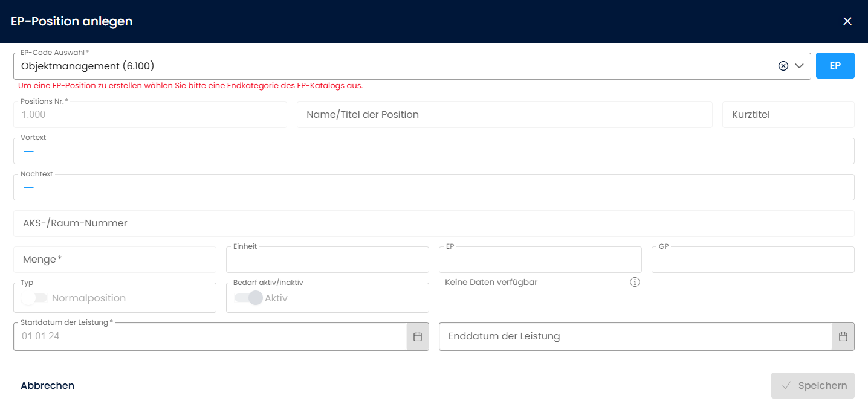Click the info icon next to Keine Daten verfügbar
This screenshot has width=868, height=404.
pyautogui.click(x=635, y=282)
